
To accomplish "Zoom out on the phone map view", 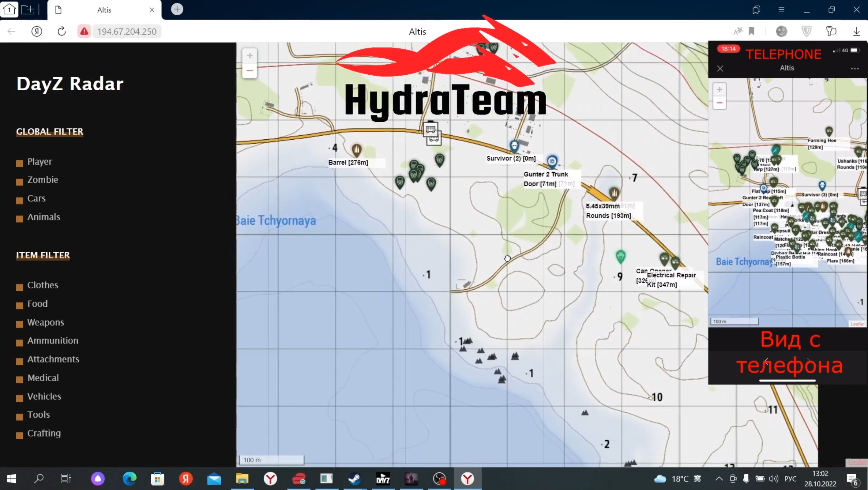I will (719, 103).
